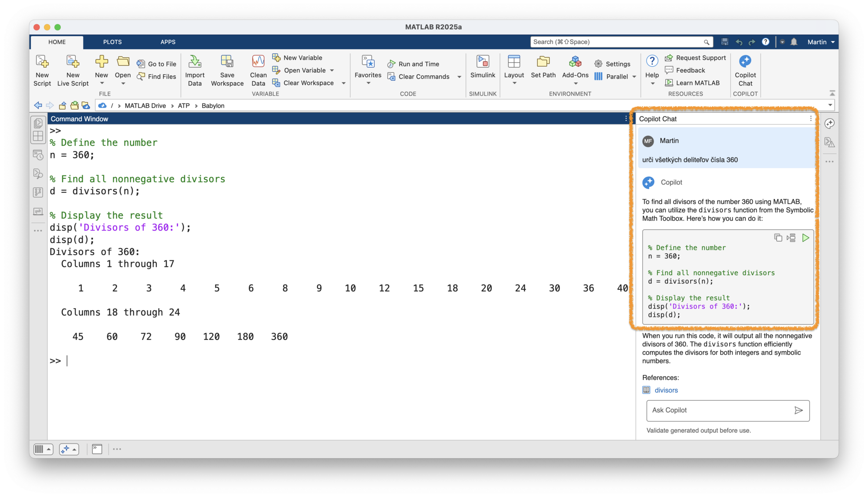This screenshot has height=497, width=868.
Task: Click Find Files
Action: tap(157, 76)
